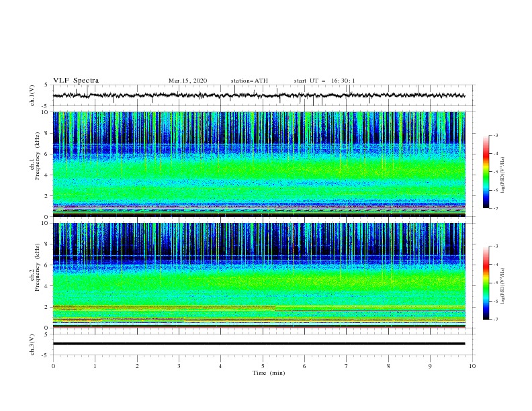Click the '-3' tick on upper colorbar
This screenshot has width=532, height=411.
pos(496,135)
